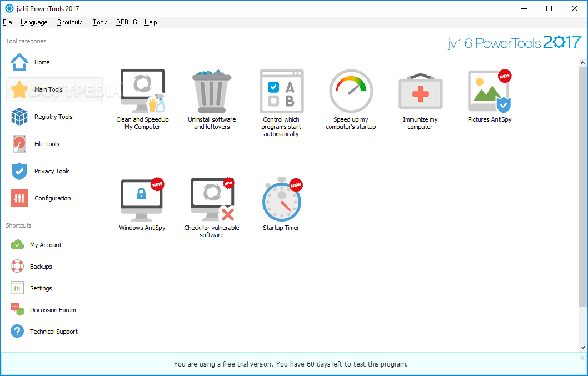Open the Help menu
Screen dimensions: 588x376
click(x=151, y=22)
